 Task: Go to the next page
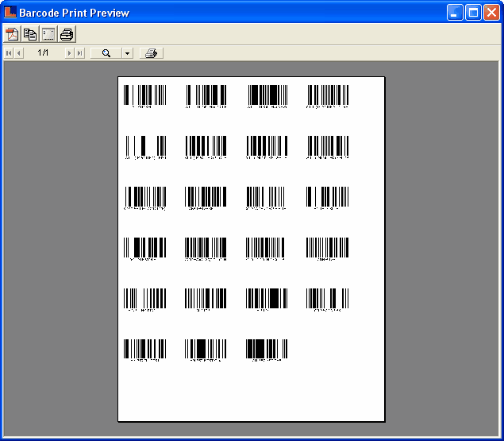(x=69, y=53)
